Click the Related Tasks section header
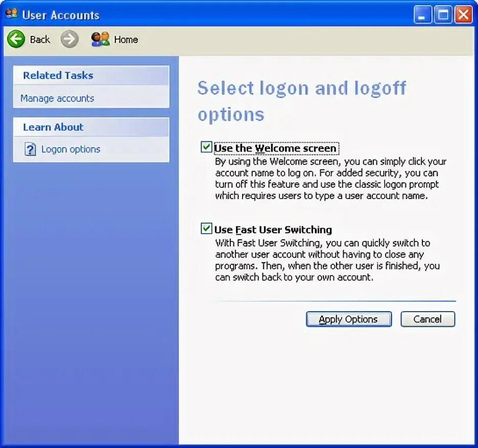 click(57, 75)
